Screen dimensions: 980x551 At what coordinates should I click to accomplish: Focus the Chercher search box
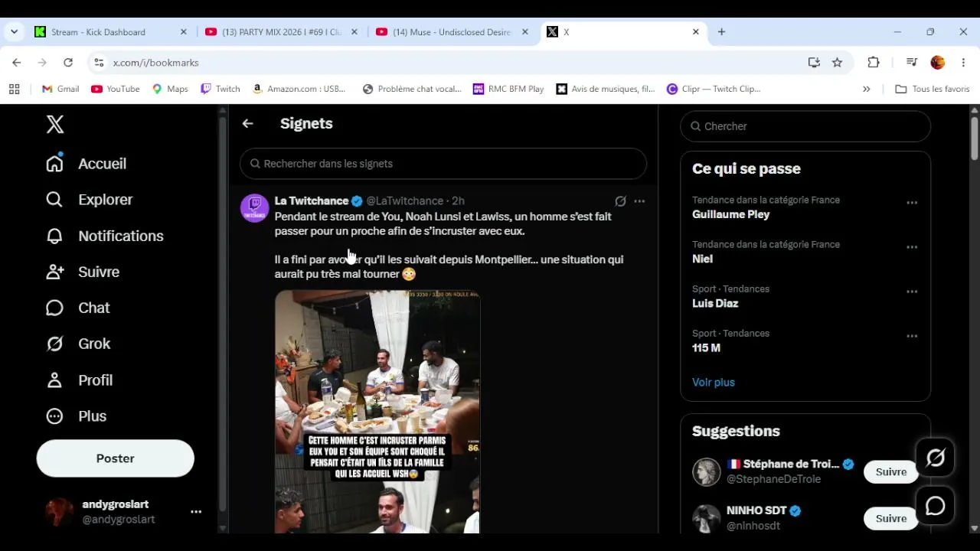pyautogui.click(x=805, y=126)
